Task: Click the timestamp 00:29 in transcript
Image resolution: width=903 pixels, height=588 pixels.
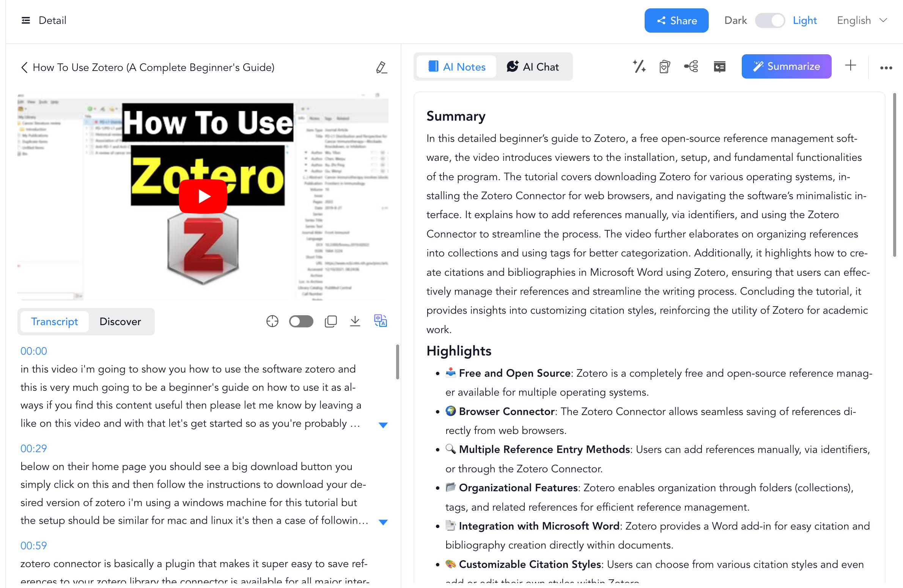Action: click(33, 448)
